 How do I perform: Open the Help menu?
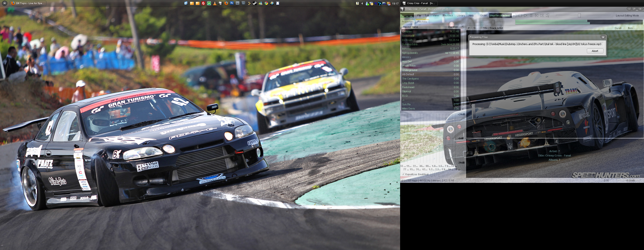(x=471, y=15)
